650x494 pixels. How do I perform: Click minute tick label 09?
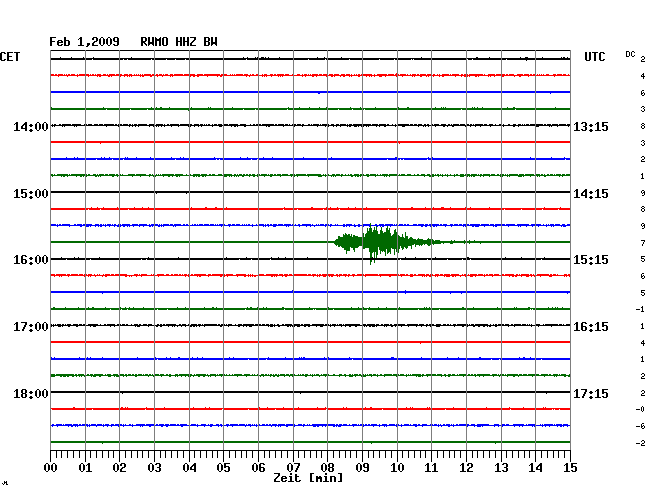click(362, 467)
